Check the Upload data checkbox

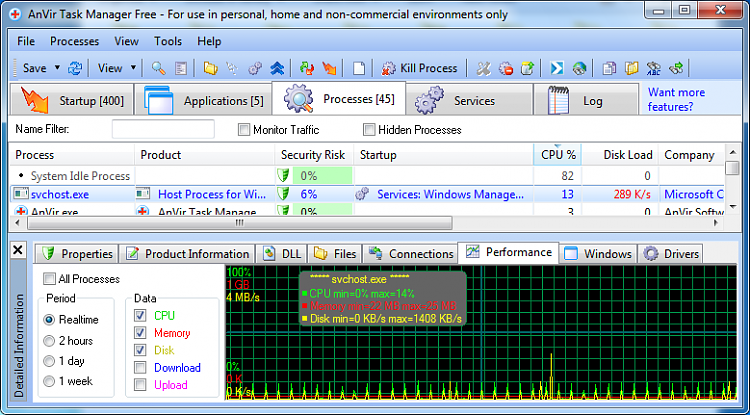point(140,385)
